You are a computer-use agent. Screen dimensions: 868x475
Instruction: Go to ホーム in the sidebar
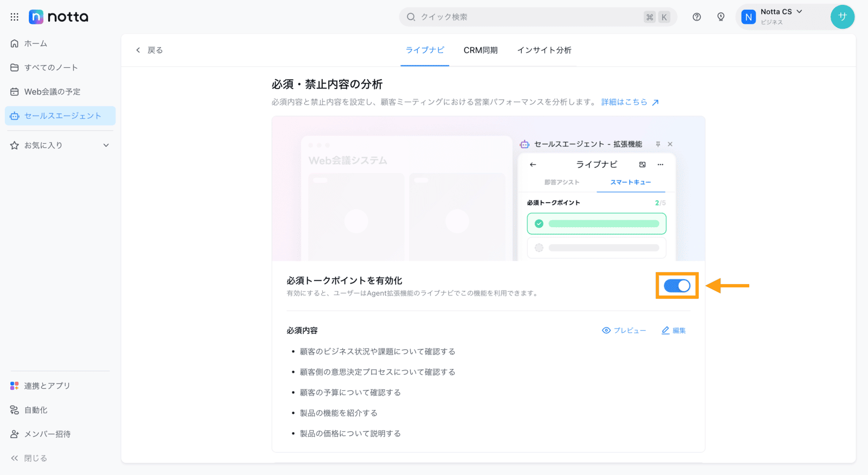point(60,43)
